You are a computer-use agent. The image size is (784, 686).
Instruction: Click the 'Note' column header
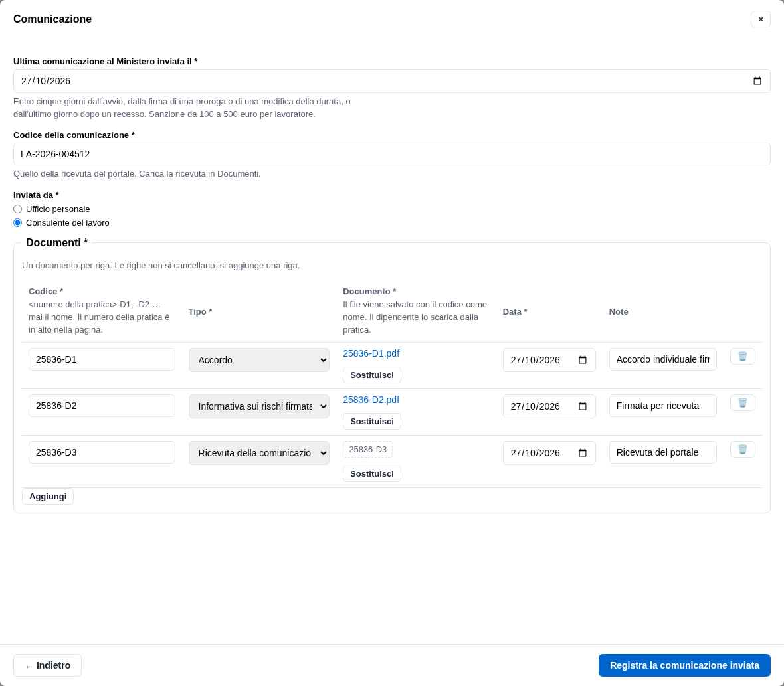[619, 311]
